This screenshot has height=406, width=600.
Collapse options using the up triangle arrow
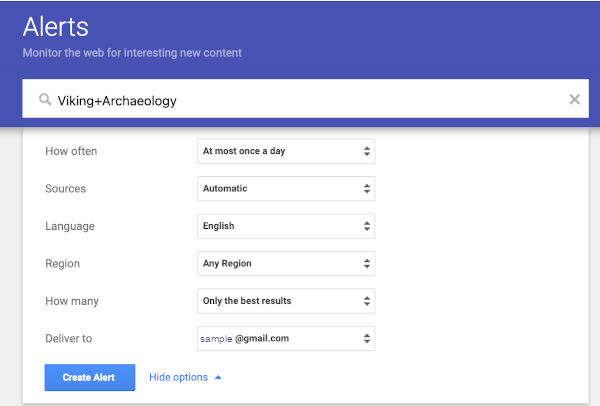[218, 377]
